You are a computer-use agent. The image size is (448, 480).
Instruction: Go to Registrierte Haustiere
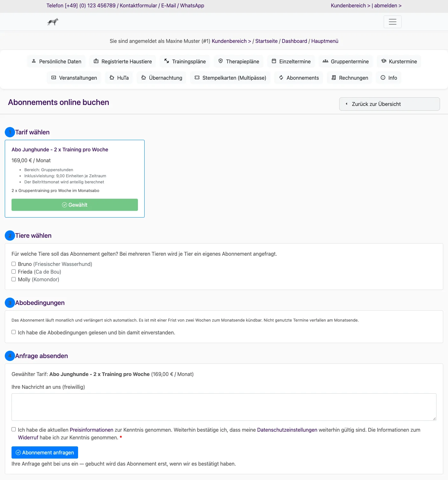pos(123,61)
